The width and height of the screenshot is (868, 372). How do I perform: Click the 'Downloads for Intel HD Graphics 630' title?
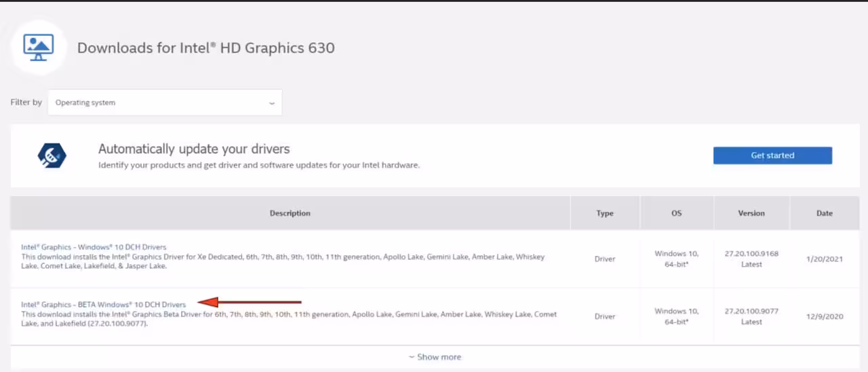(206, 48)
